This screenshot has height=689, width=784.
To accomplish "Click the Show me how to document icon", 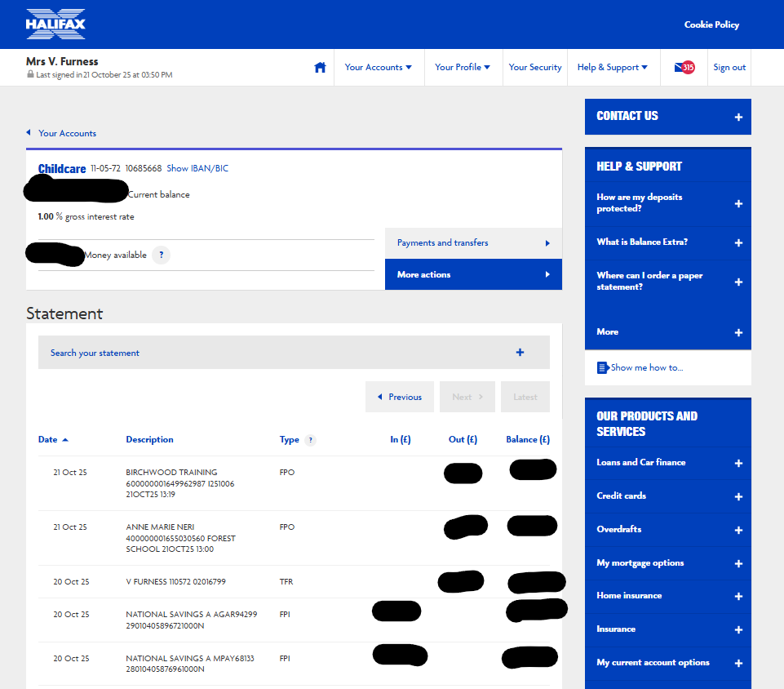I will click(603, 368).
